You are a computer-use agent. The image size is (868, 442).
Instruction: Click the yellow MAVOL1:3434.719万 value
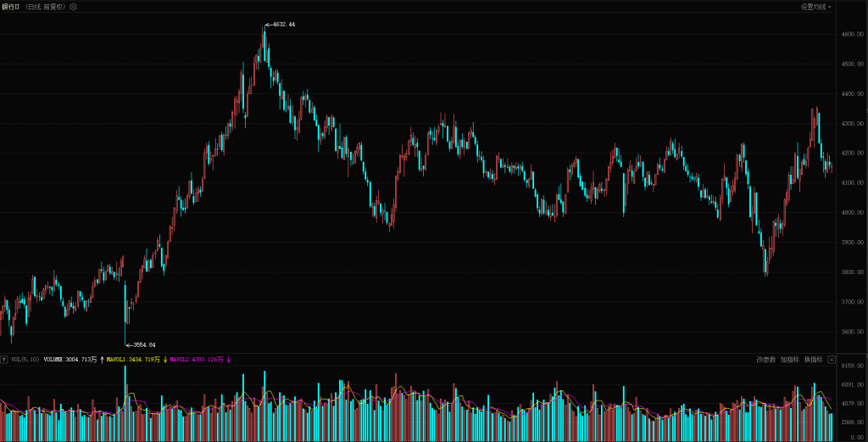(133, 360)
